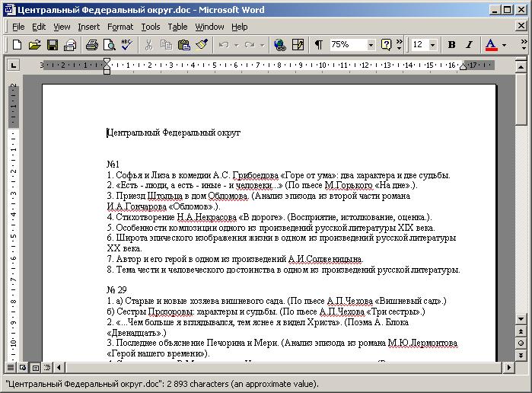Switch to Outline View button
This screenshot has height=393, width=532.
[x=45, y=367]
